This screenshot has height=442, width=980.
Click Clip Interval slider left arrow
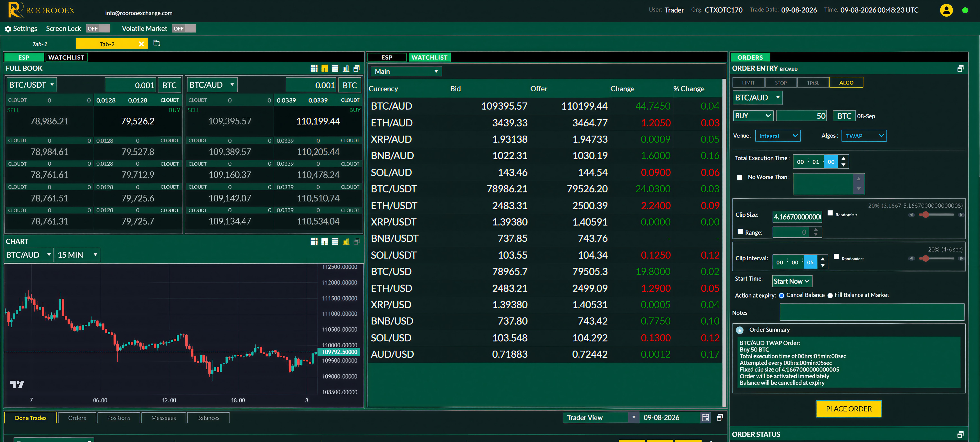[912, 259]
